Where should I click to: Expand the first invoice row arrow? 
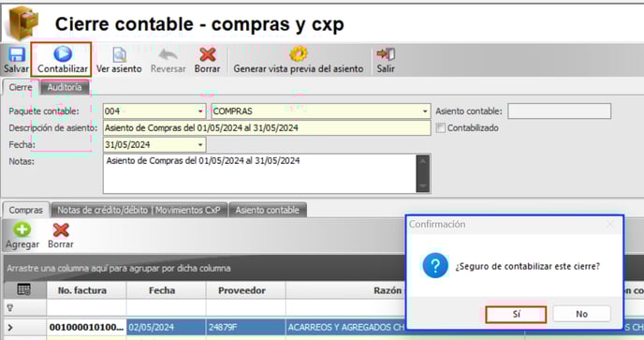point(10,328)
